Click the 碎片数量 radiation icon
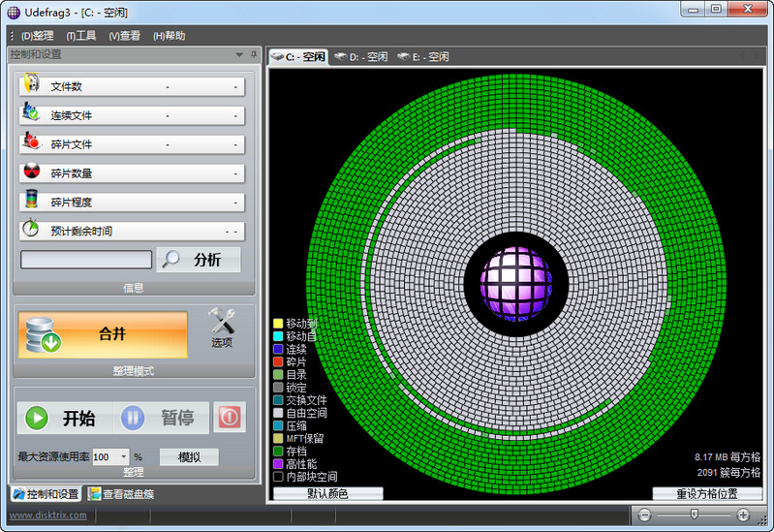Viewport: 774px width, 532px height. 31,172
